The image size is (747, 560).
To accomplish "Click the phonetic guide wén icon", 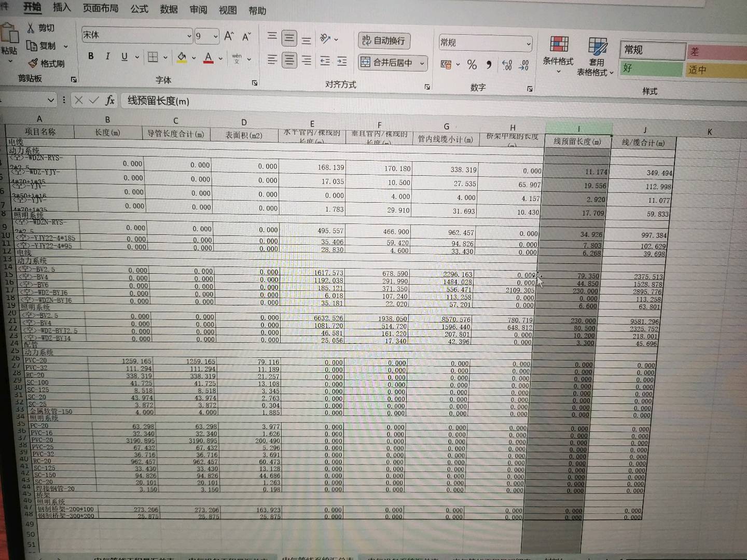I will point(237,58).
